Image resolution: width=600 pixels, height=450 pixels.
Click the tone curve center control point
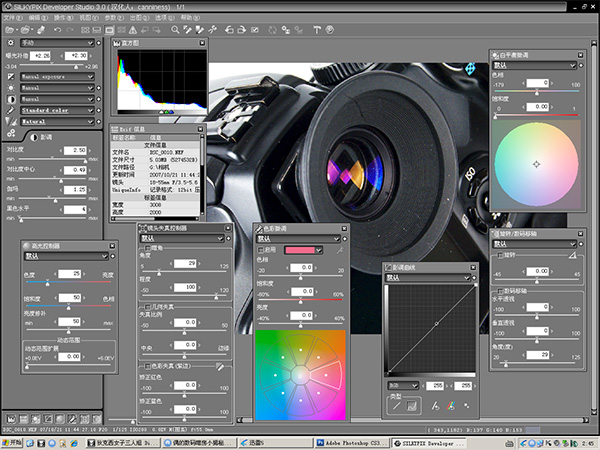(x=436, y=324)
